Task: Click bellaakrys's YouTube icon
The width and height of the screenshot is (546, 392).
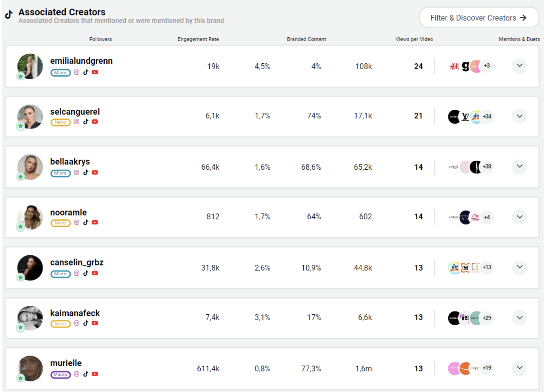Action: (x=95, y=173)
